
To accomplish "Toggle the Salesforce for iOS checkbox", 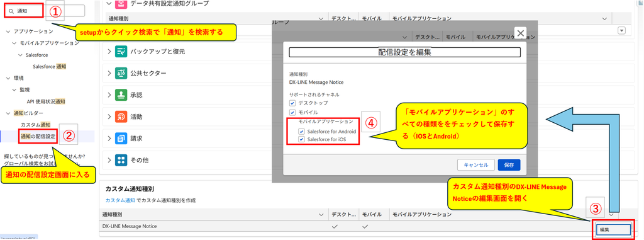I will point(301,140).
